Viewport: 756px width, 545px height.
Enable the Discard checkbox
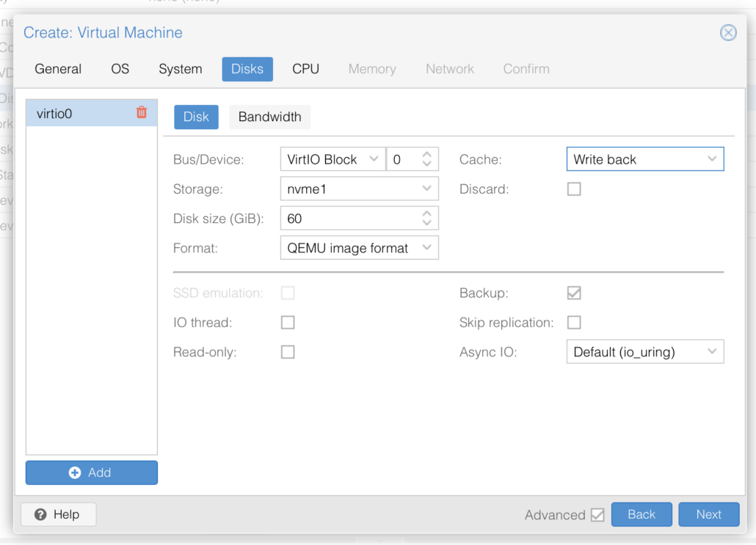[574, 189]
